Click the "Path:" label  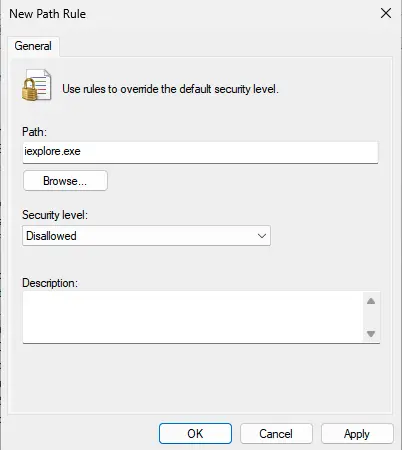[34, 132]
